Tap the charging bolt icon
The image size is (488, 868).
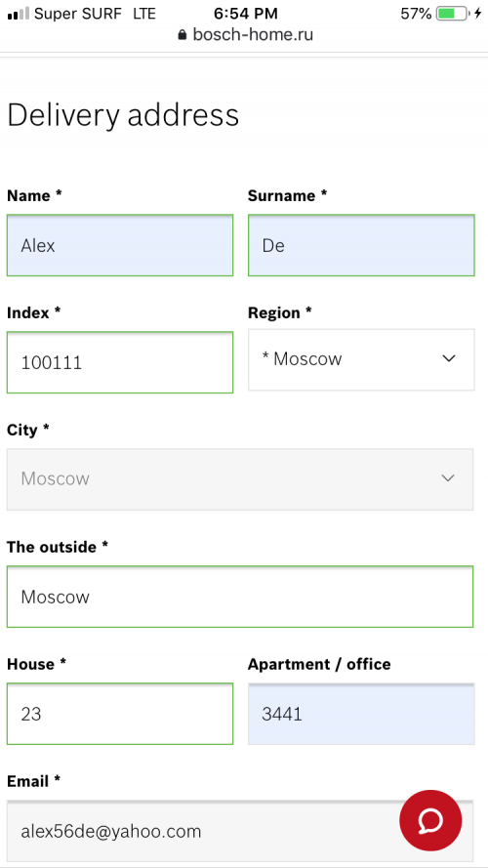478,14
